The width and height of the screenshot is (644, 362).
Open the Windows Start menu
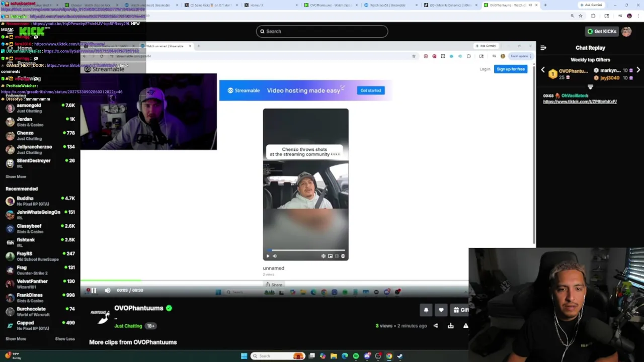coord(244,356)
